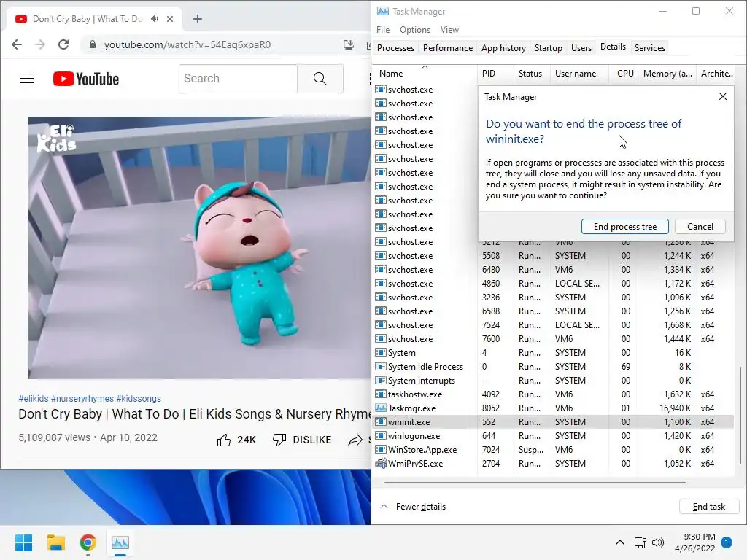Dislike the video with thumbs down
747x560 pixels.
tap(279, 440)
